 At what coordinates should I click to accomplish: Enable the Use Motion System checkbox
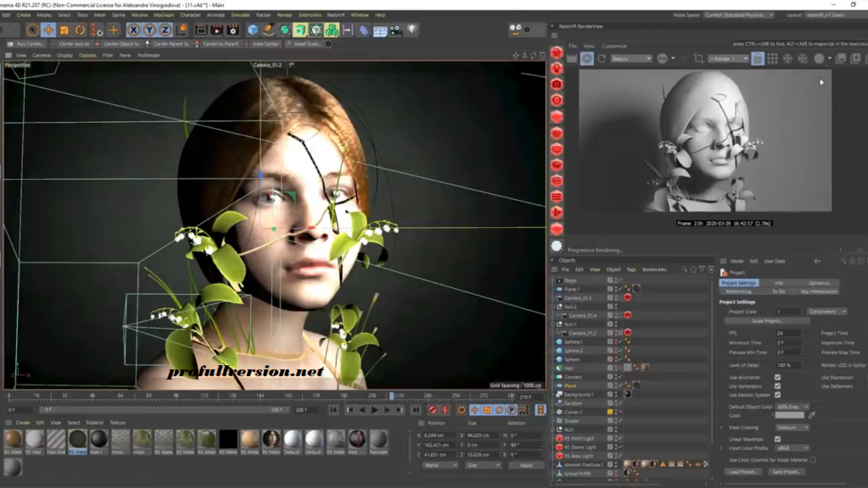(x=776, y=394)
